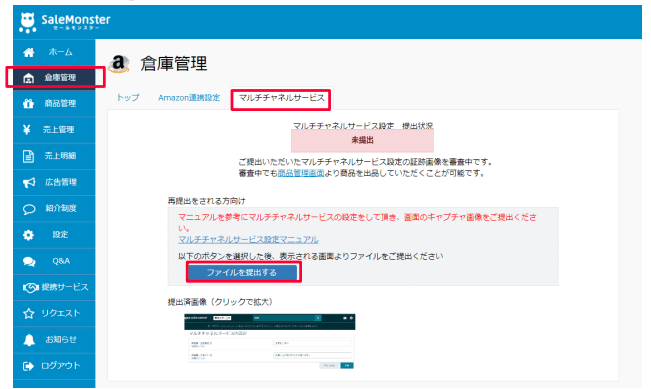This screenshot has width=651, height=389.
Task: Open お知らせ notifications entry
Action: (x=61, y=339)
